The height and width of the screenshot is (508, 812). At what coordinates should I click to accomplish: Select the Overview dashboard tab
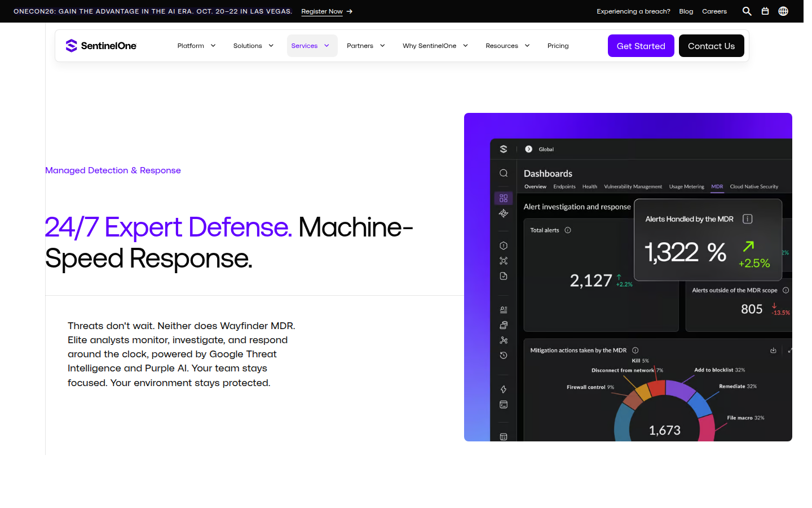pos(535,187)
